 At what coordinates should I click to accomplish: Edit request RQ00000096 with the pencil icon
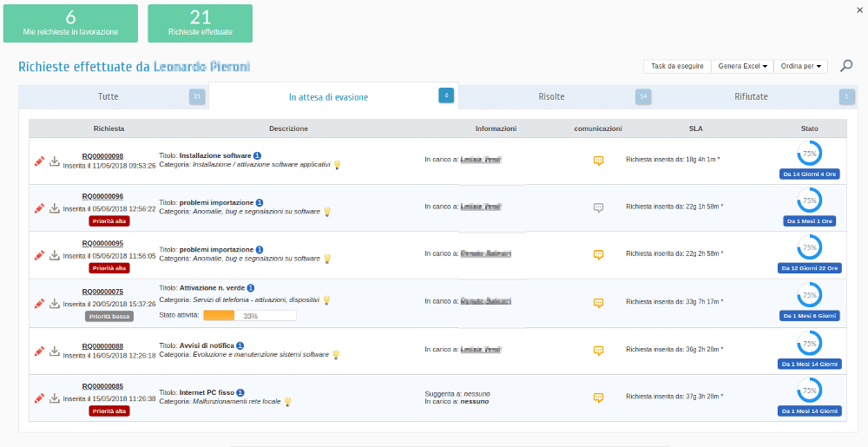[39, 208]
